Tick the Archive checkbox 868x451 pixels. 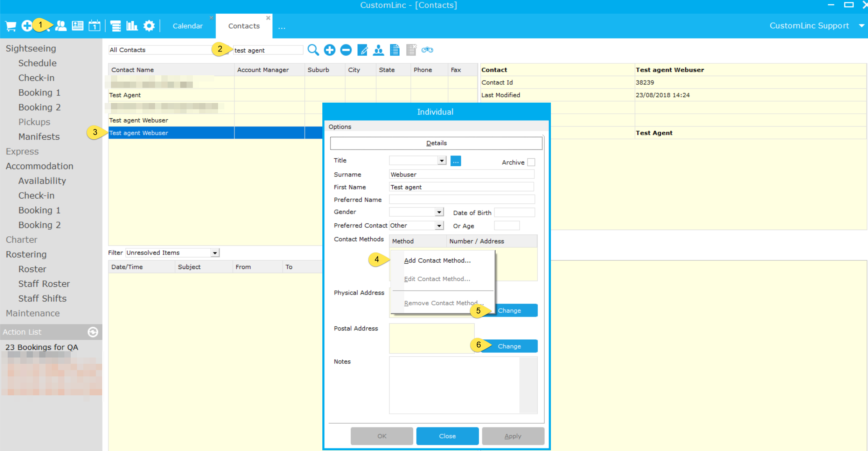pyautogui.click(x=531, y=162)
